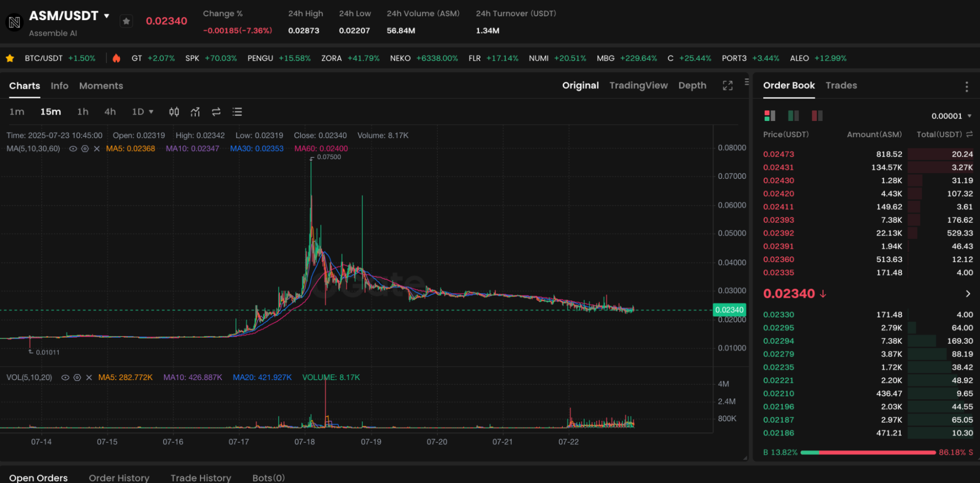Screen dimensions: 980x483
Task: Click the 0.07500 high price marker on chart
Action: [x=328, y=157]
